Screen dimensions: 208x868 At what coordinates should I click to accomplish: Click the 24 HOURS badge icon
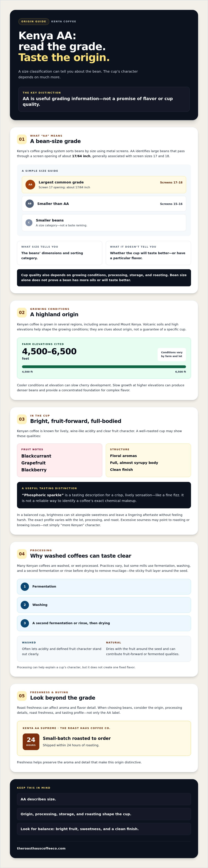point(31,742)
